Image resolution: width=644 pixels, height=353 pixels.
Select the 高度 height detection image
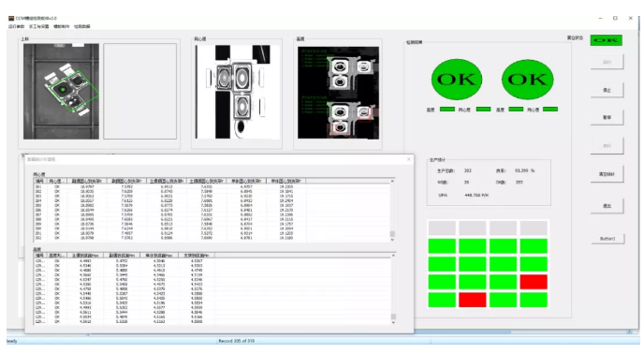tap(339, 93)
